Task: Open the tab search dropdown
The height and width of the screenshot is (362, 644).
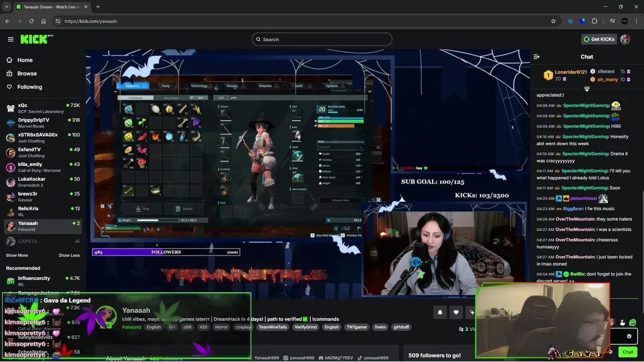Action: pos(7,7)
